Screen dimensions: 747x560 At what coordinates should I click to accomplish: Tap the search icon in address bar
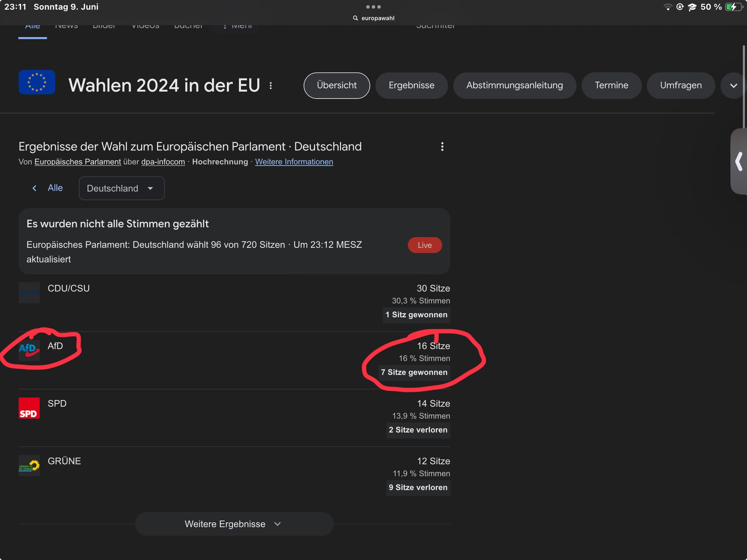click(x=355, y=18)
